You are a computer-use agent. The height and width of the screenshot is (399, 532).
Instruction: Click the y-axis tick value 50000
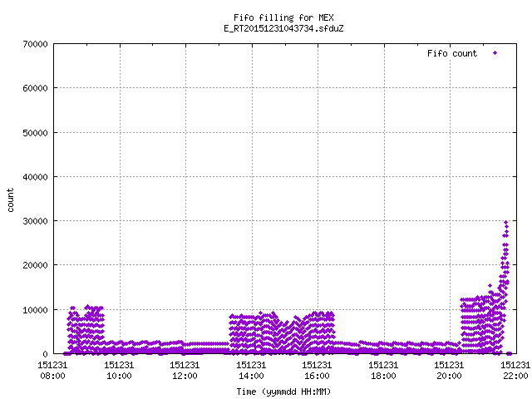click(35, 133)
